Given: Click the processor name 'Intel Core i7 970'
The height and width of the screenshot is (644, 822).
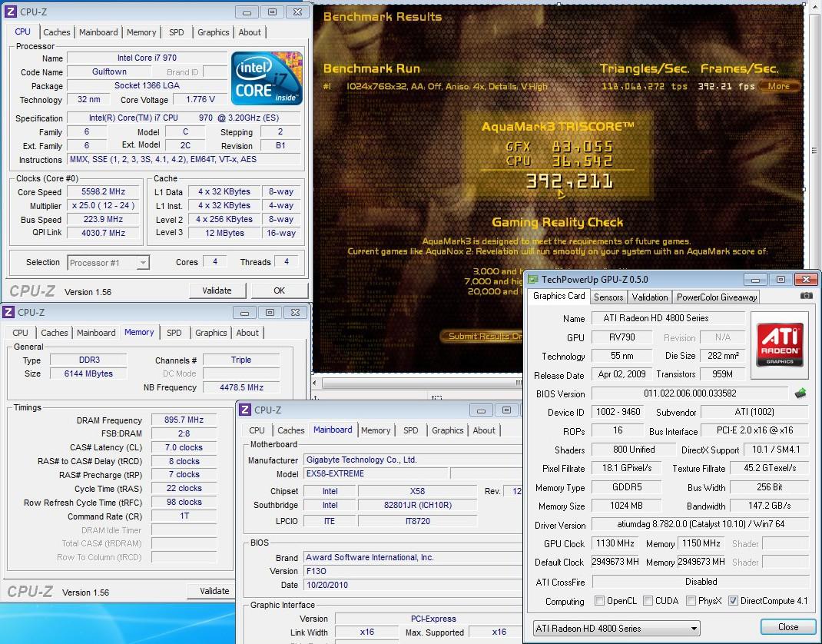Looking at the screenshot, I should 147,58.
